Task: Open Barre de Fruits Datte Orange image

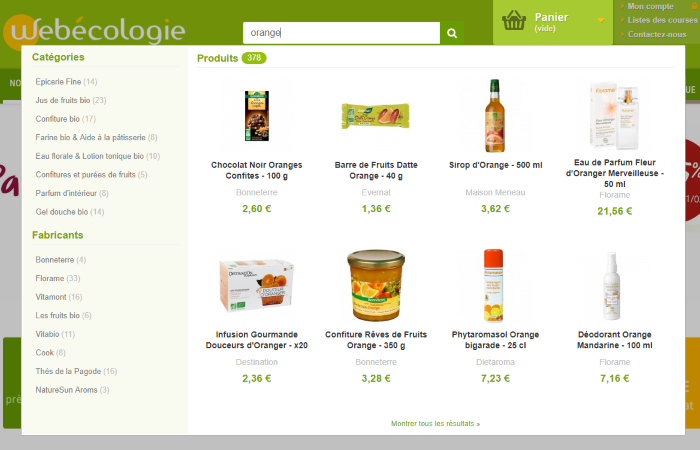Action: pos(376,116)
